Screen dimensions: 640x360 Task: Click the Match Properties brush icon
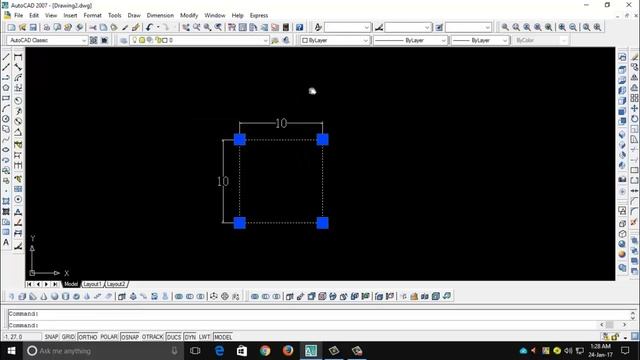click(136, 27)
